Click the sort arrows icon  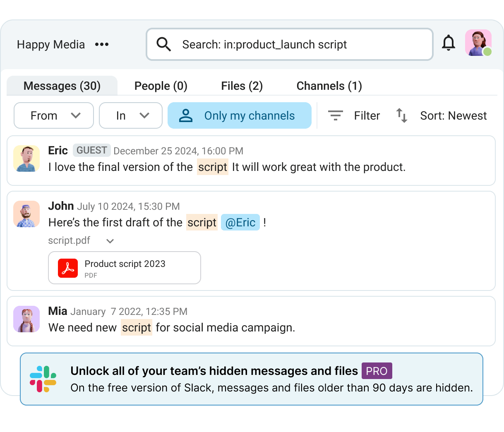[401, 115]
